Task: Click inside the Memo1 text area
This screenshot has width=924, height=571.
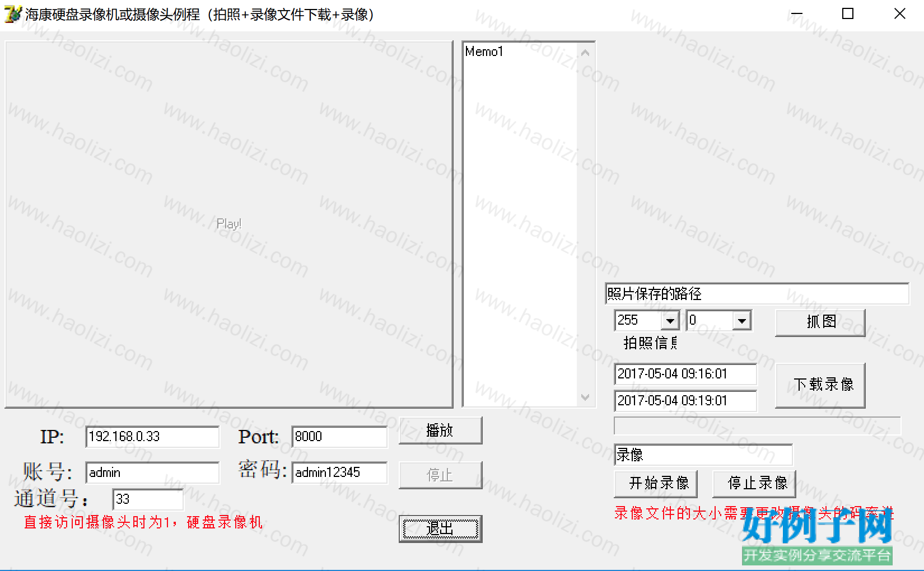Action: coord(520,224)
